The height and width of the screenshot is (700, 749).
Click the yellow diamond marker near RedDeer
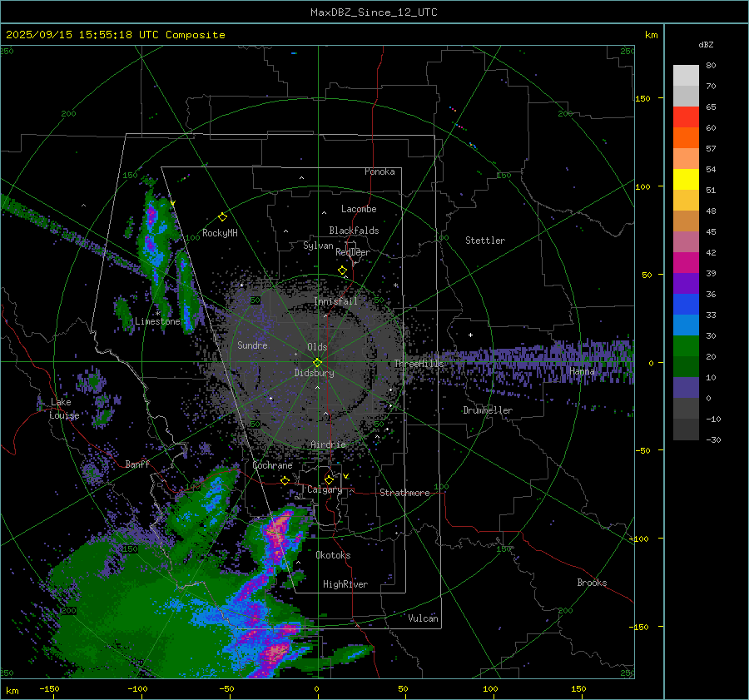point(343,271)
